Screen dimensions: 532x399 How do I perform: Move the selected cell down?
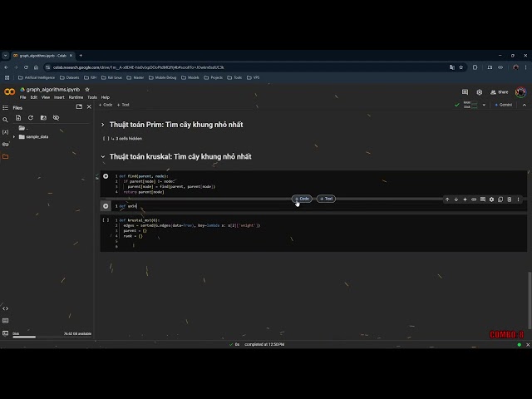456,199
